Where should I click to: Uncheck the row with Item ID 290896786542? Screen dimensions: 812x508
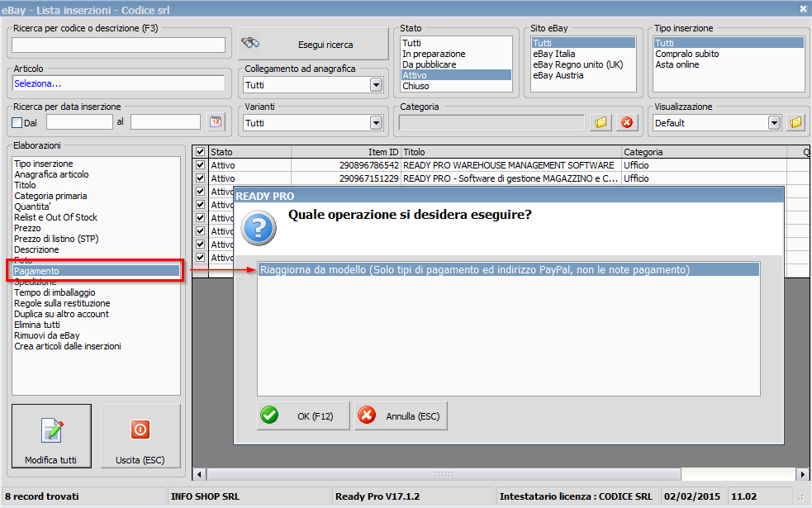pos(201,164)
